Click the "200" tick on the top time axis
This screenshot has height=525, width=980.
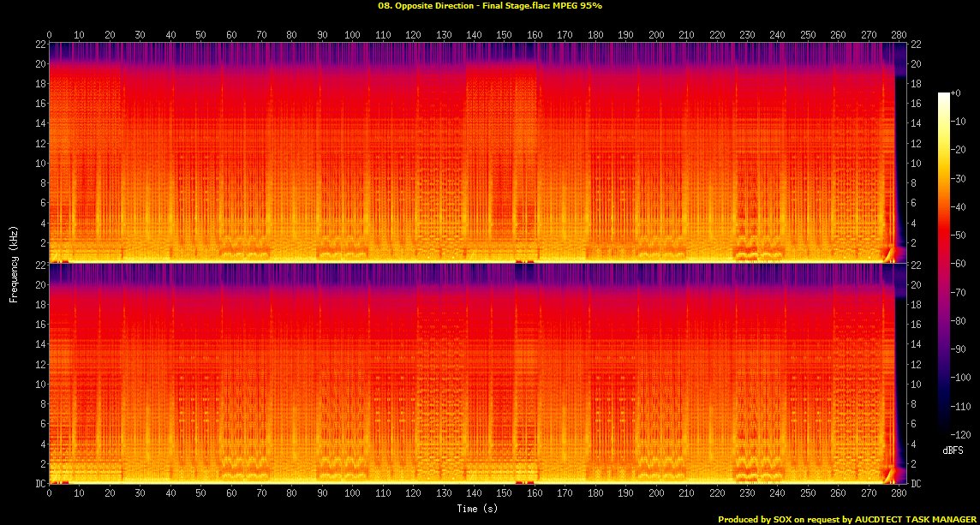(x=656, y=34)
